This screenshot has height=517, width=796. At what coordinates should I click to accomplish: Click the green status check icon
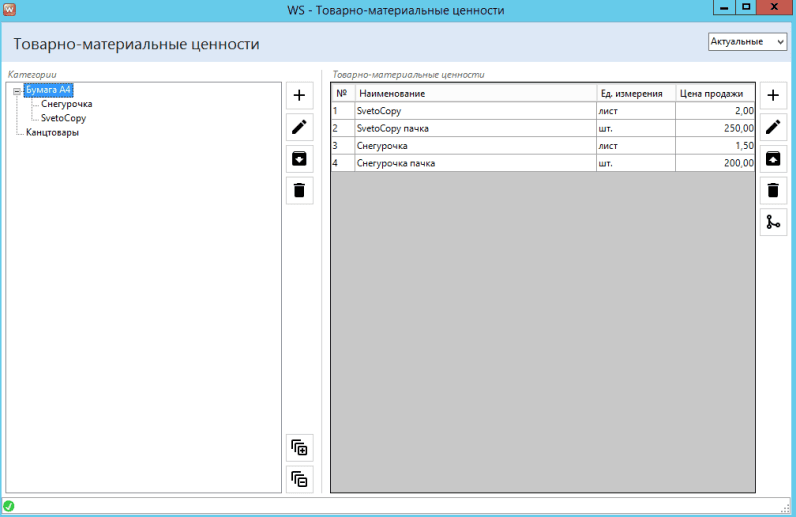point(9,506)
